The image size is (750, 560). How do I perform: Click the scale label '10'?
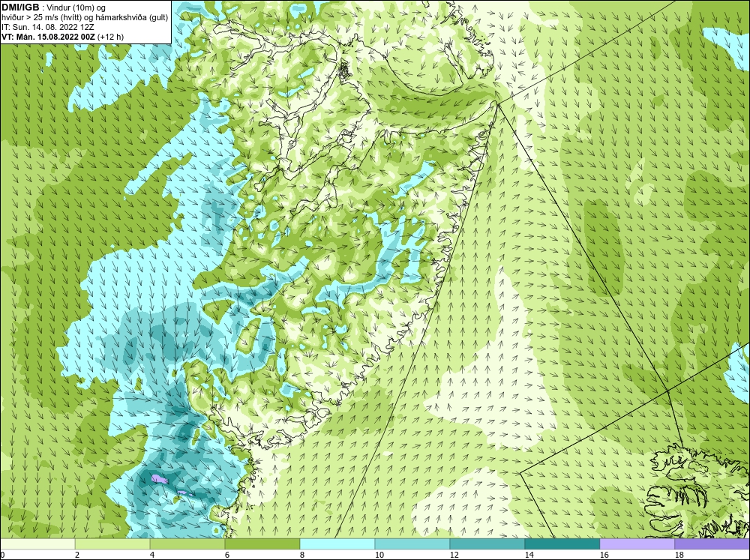click(379, 555)
